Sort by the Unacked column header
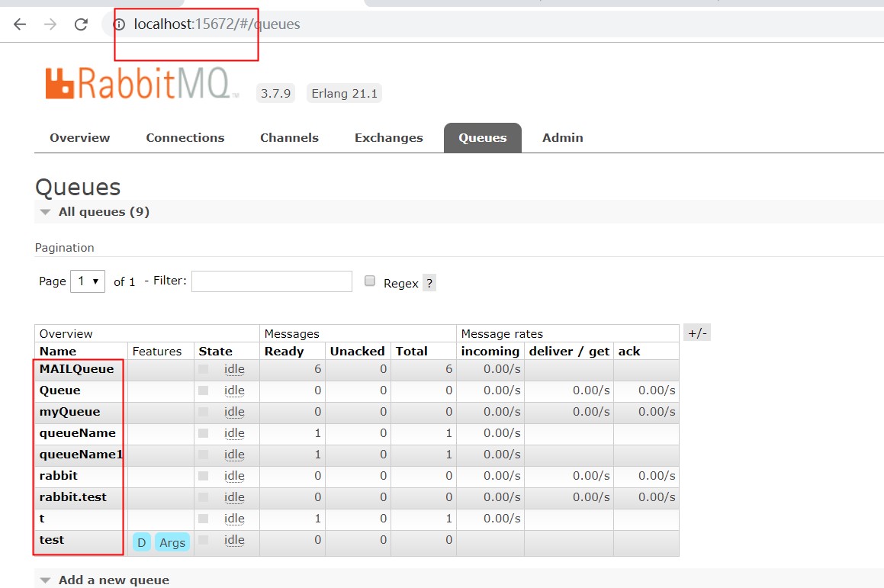 (358, 352)
